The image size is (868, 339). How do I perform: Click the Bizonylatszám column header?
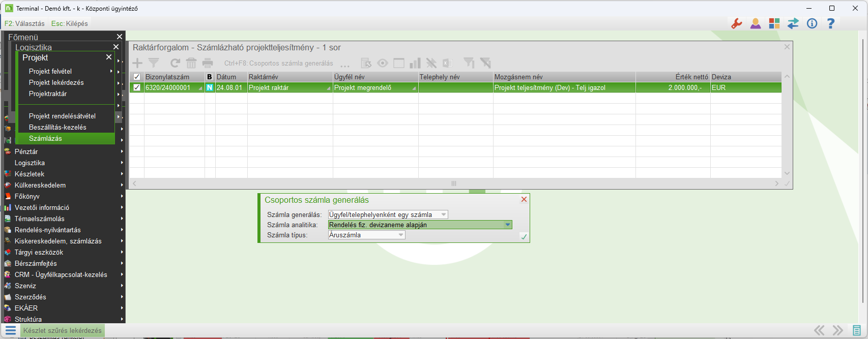(x=175, y=77)
